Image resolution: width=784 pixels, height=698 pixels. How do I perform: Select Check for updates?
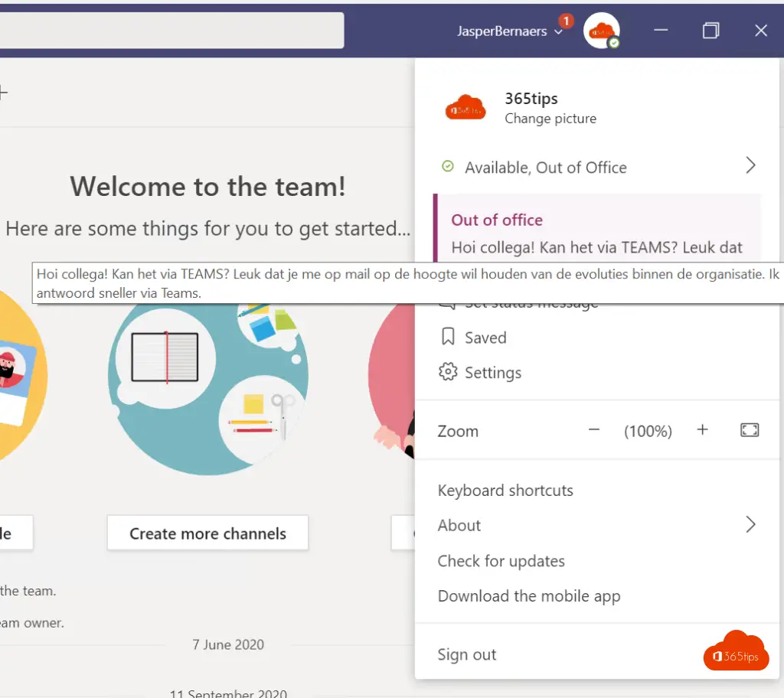(x=501, y=561)
